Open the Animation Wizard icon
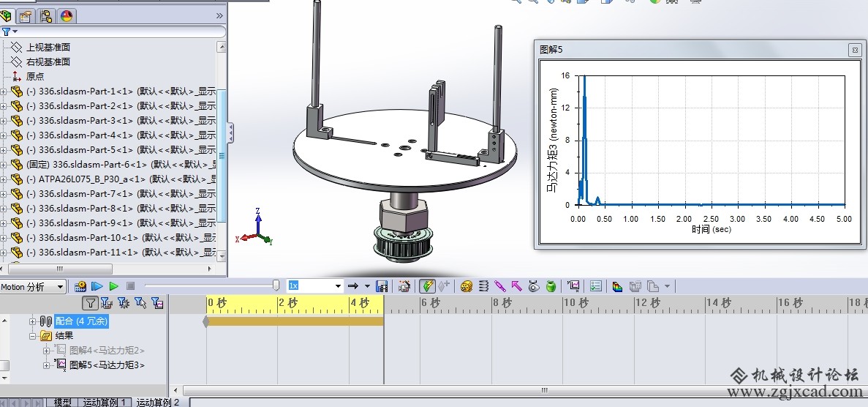This screenshot has width=868, height=407. coord(404,286)
